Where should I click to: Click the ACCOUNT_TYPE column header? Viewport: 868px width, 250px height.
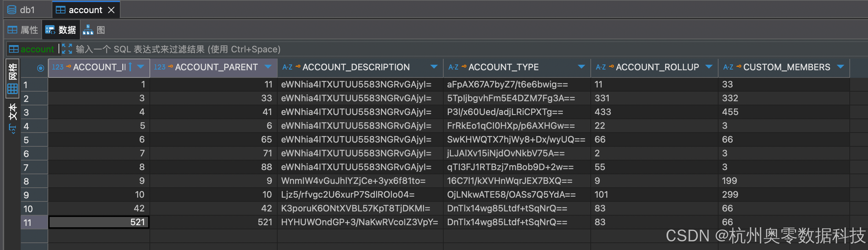point(517,67)
